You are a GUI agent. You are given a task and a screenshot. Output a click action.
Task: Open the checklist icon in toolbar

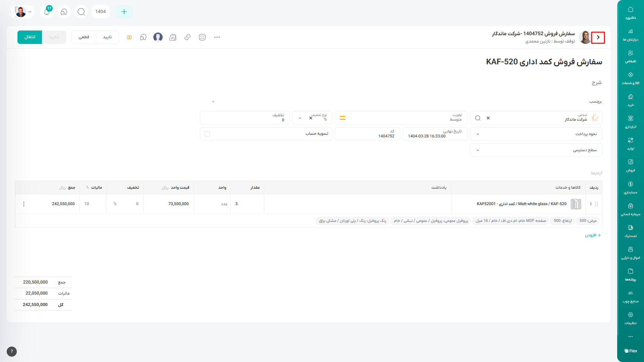[x=202, y=37]
